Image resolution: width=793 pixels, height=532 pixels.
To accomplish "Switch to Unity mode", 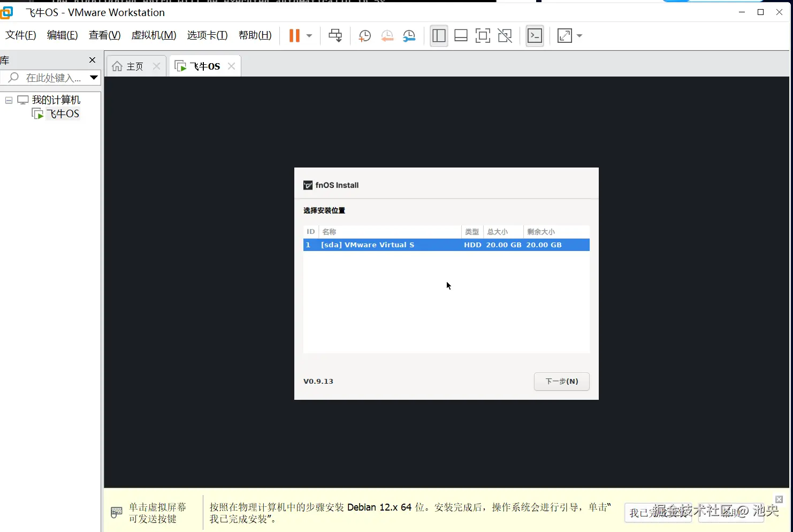I will click(x=505, y=35).
